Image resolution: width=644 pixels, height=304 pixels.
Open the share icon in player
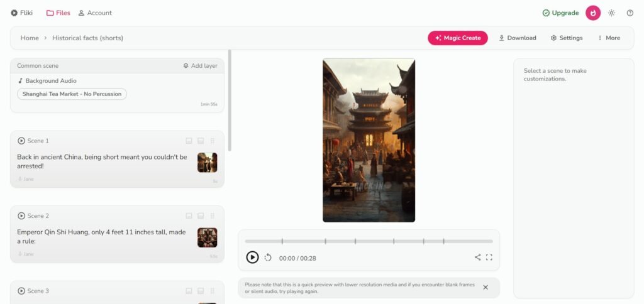tap(477, 258)
